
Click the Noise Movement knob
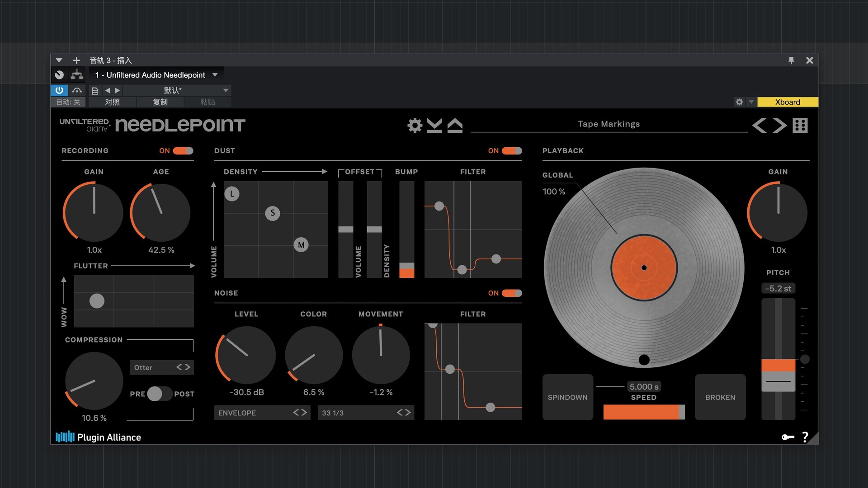381,355
